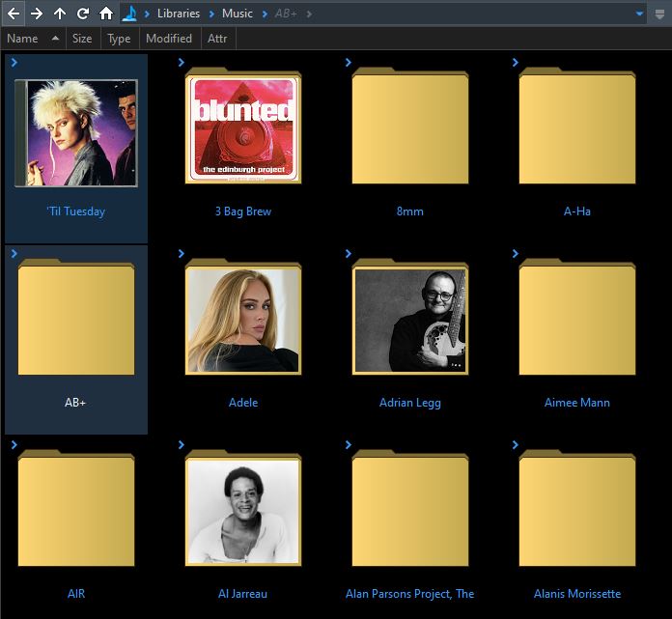The width and height of the screenshot is (672, 619).
Task: Go to the Home folder
Action: [106, 14]
